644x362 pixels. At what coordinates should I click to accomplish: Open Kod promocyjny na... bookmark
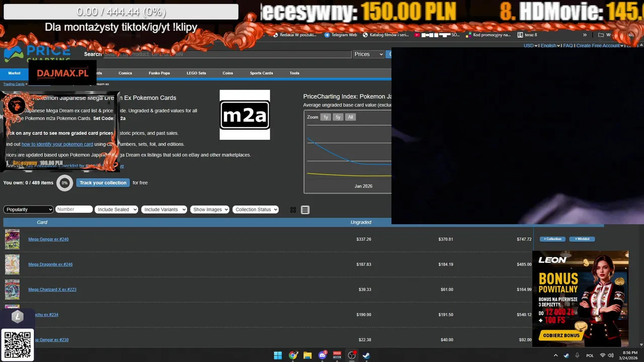(488, 35)
